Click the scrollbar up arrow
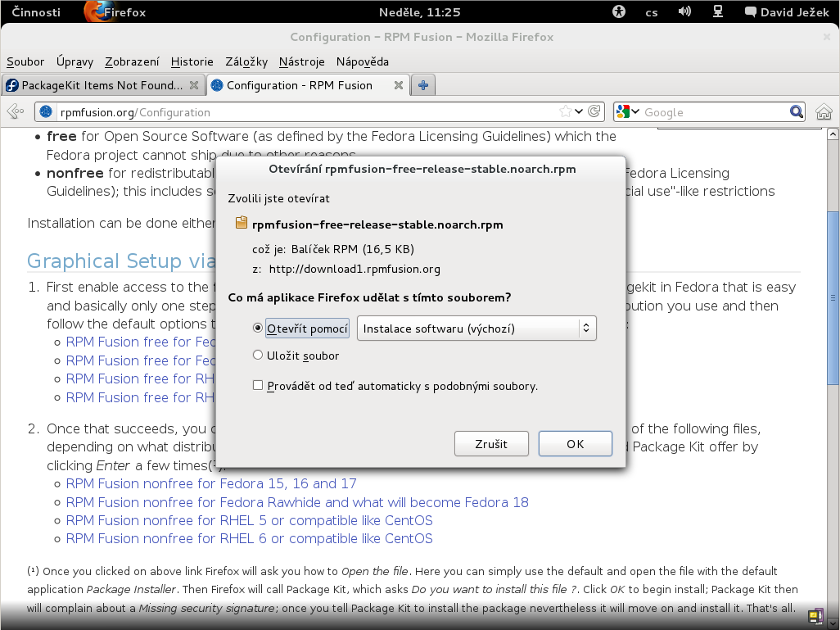Viewport: 840px width, 630px height. click(x=833, y=133)
